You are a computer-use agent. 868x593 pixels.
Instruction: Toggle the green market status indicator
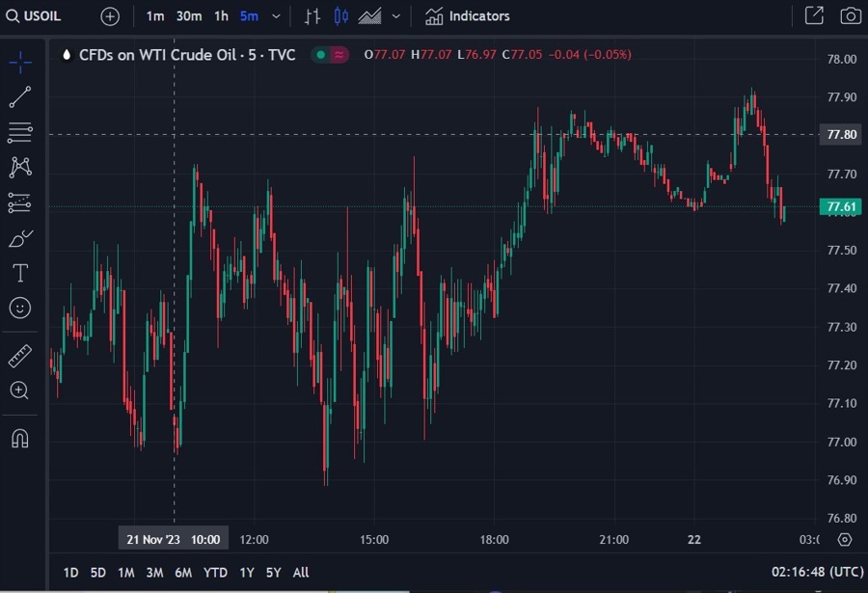click(320, 54)
